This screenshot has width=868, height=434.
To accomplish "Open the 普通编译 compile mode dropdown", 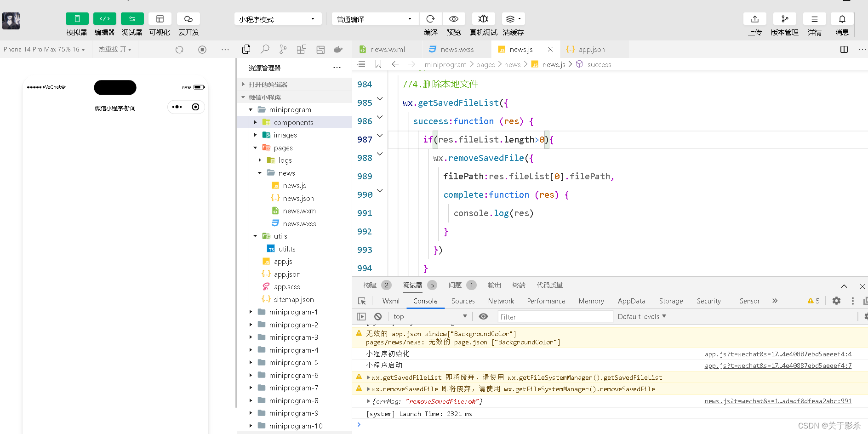I will point(375,19).
